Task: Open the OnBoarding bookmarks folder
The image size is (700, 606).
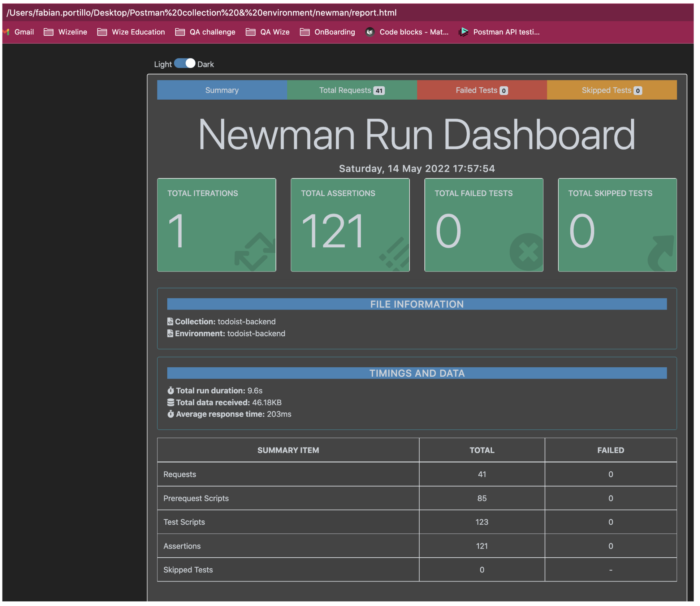Action: click(334, 32)
